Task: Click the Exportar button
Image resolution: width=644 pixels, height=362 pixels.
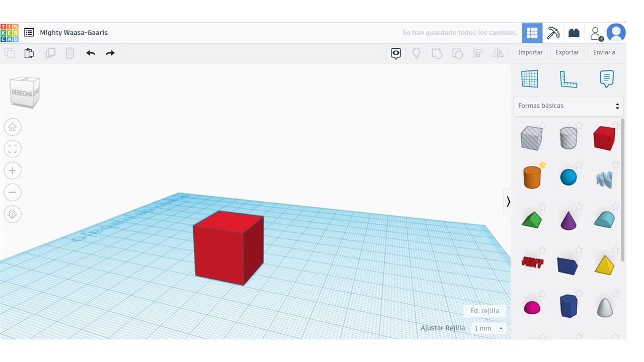Action: pyautogui.click(x=567, y=52)
